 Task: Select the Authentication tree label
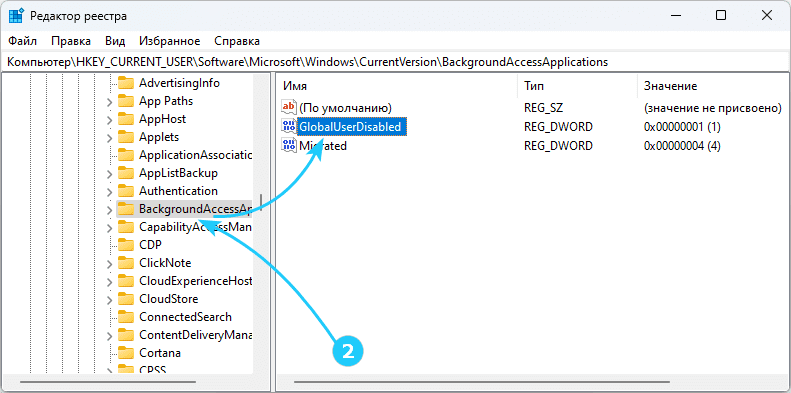[x=178, y=191]
